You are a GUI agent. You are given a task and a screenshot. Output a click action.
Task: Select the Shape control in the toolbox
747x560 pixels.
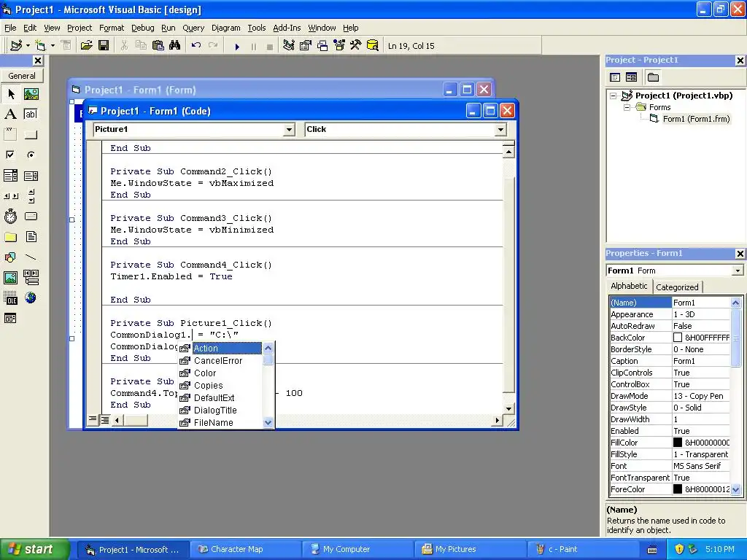tap(11, 257)
